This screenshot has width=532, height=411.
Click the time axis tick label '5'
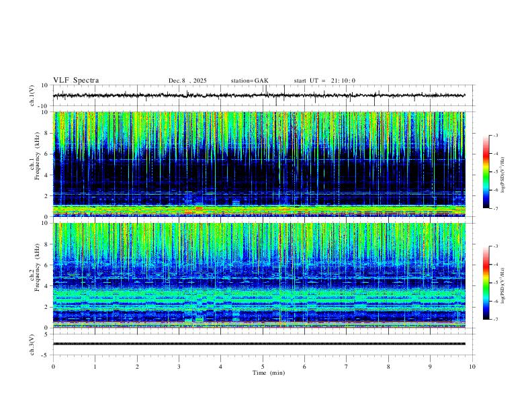(x=263, y=367)
